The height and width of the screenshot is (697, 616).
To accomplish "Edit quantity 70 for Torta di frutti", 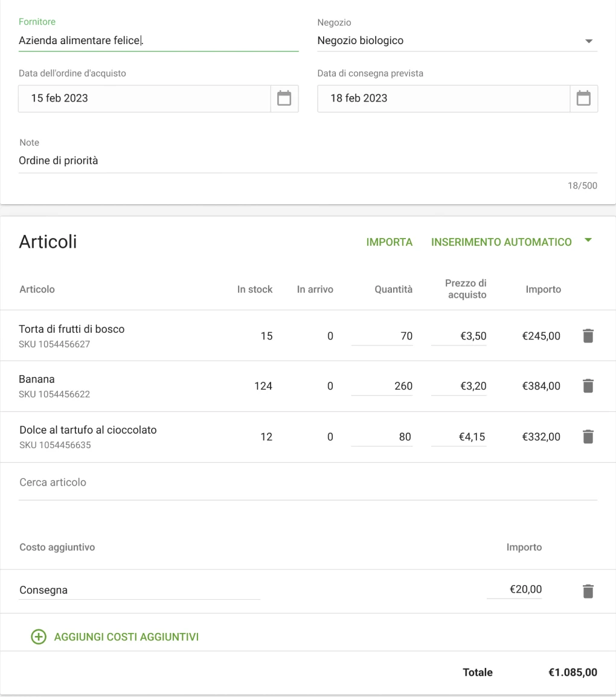I will point(382,336).
